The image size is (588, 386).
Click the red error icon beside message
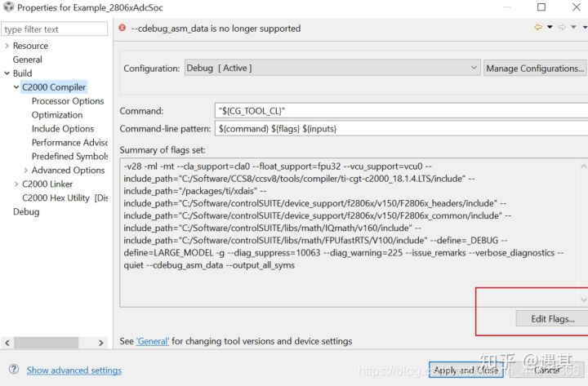click(122, 28)
